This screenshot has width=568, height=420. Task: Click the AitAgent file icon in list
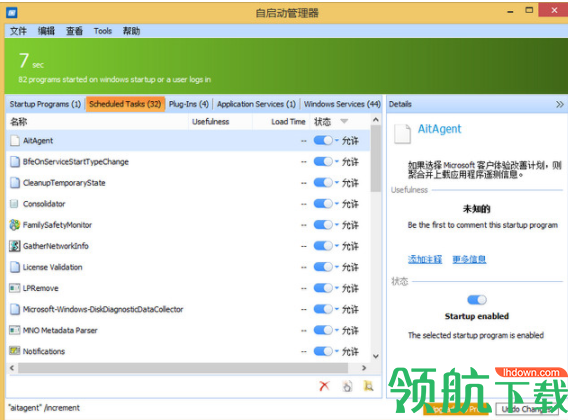[14, 141]
